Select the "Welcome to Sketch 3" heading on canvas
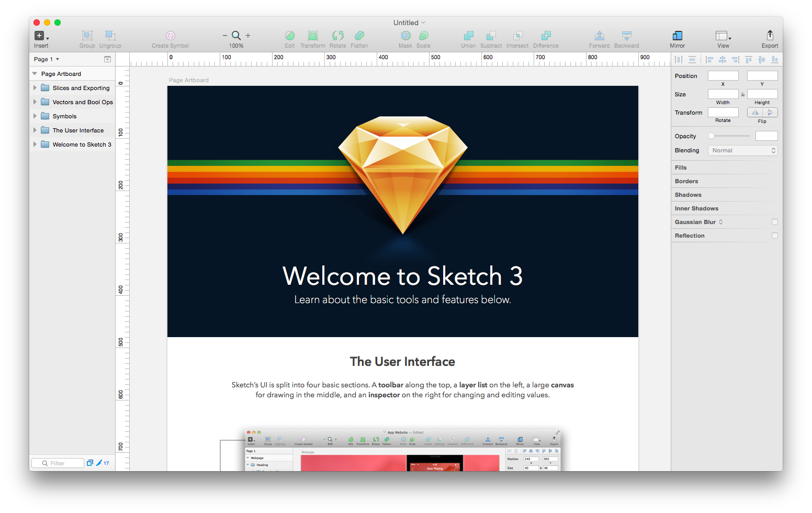This screenshot has height=513, width=812. pos(402,276)
